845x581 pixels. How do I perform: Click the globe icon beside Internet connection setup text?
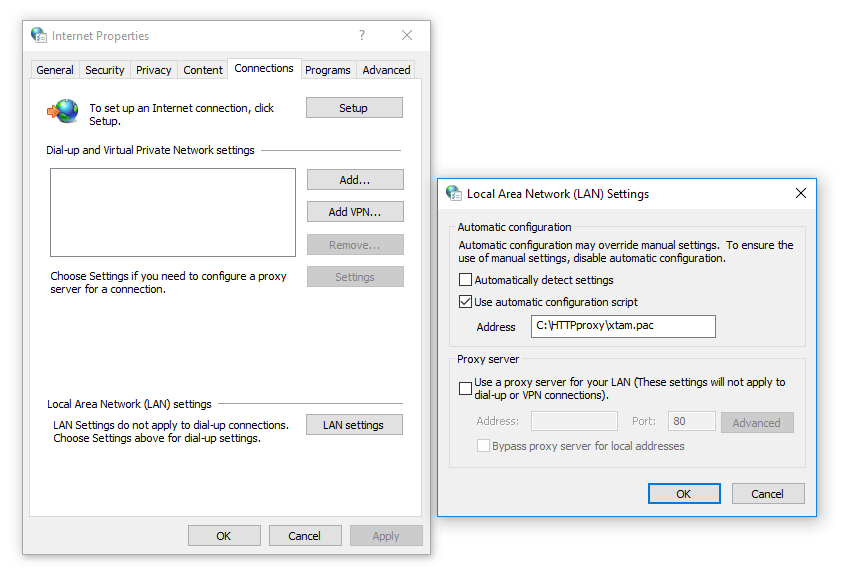(x=65, y=110)
